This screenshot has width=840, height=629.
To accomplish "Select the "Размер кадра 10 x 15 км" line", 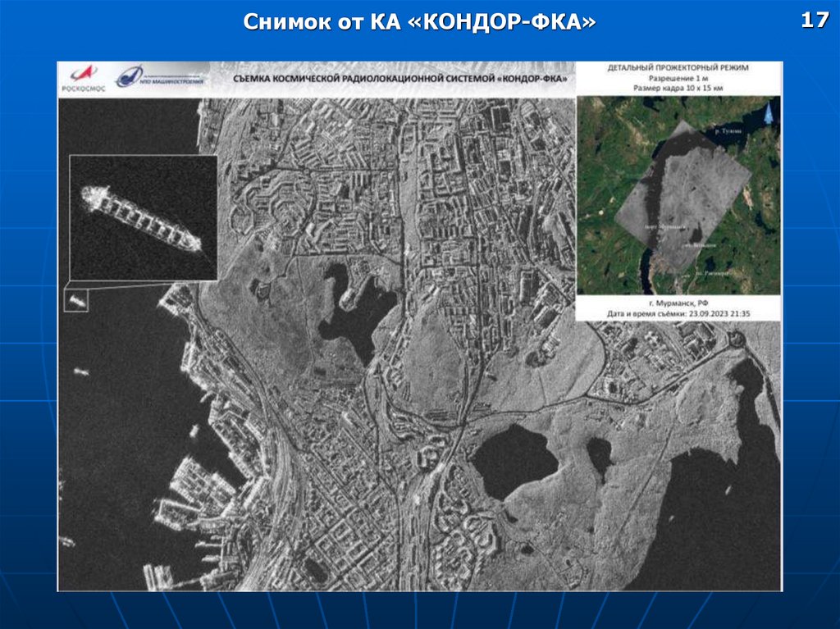I will coord(678,88).
